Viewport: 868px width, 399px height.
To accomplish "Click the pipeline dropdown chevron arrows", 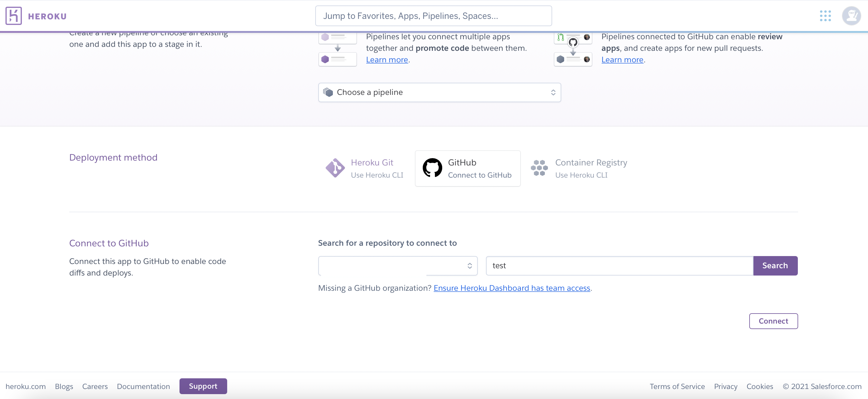I will coord(553,92).
